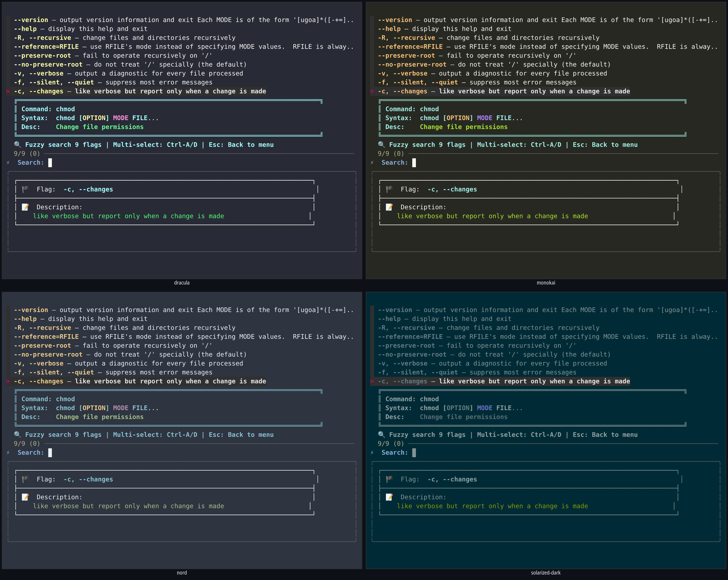This screenshot has width=728, height=580.
Task: Click the 'dracula' theme caption
Action: coord(182,283)
